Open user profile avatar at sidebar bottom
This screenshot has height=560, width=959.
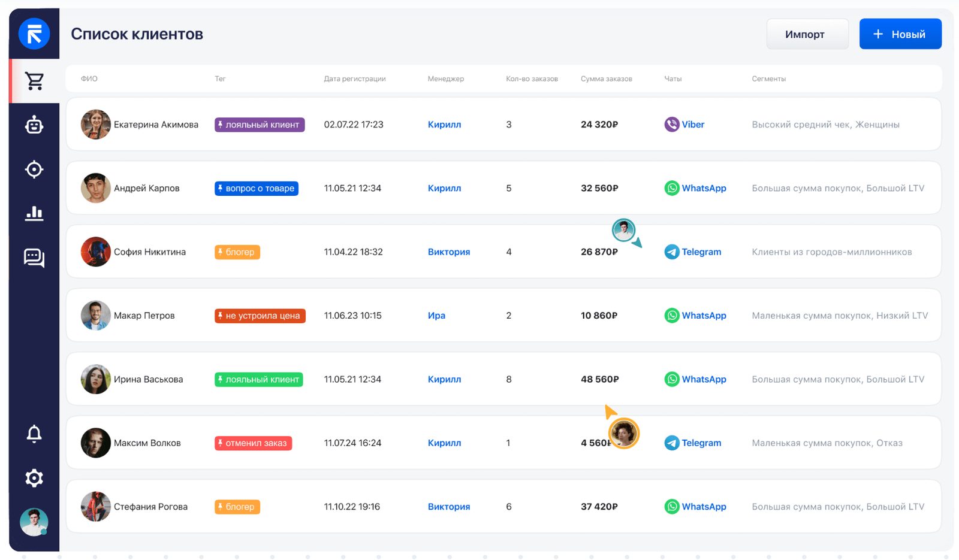34,522
